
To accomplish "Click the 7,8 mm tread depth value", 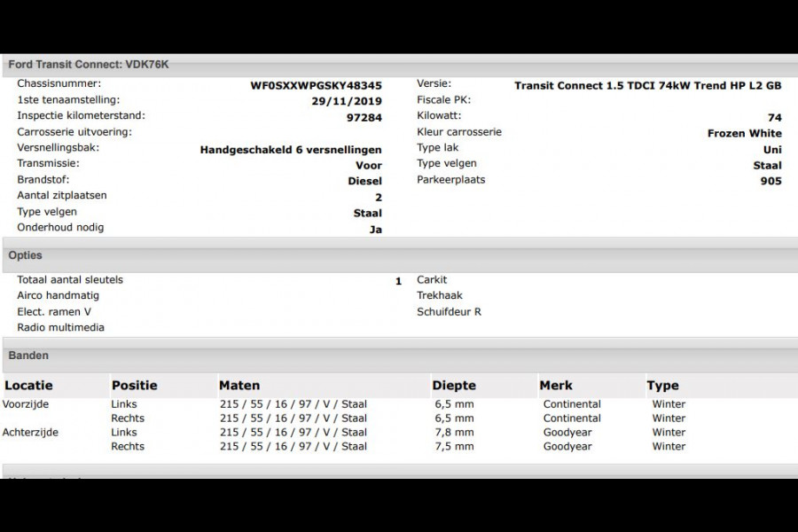I will pyautogui.click(x=453, y=433).
